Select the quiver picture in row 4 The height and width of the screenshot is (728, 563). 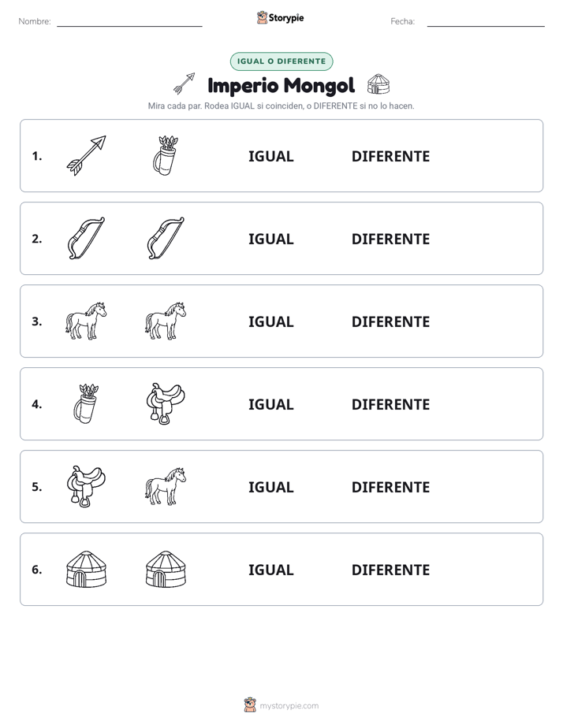click(x=86, y=403)
